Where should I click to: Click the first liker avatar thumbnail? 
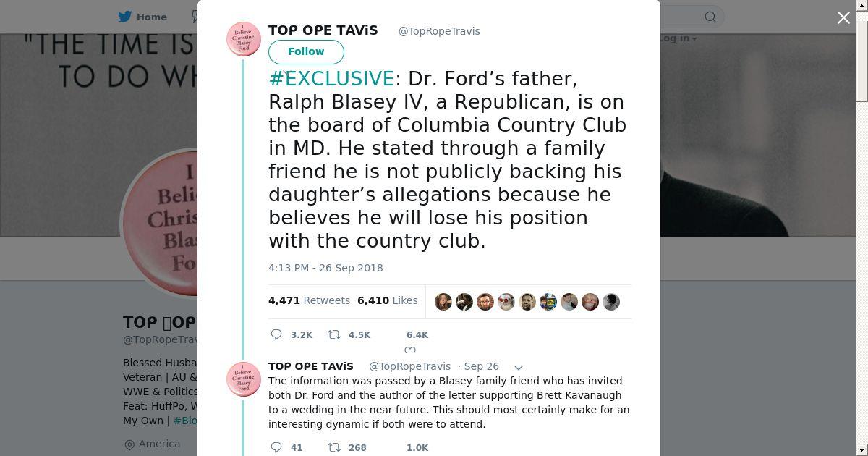tap(443, 302)
